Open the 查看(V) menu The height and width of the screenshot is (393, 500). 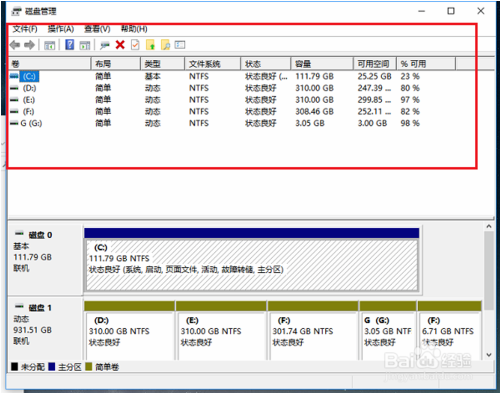pyautogui.click(x=97, y=29)
